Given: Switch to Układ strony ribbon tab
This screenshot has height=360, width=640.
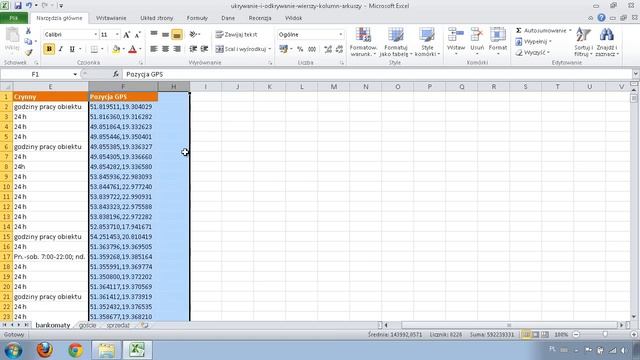Looking at the screenshot, I should [x=156, y=18].
